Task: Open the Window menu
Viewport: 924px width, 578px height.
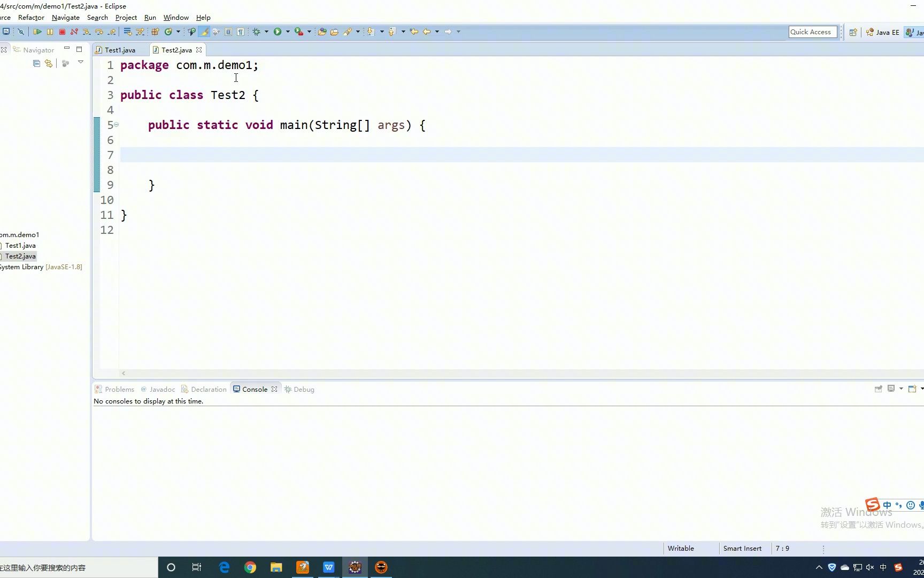Action: (176, 18)
